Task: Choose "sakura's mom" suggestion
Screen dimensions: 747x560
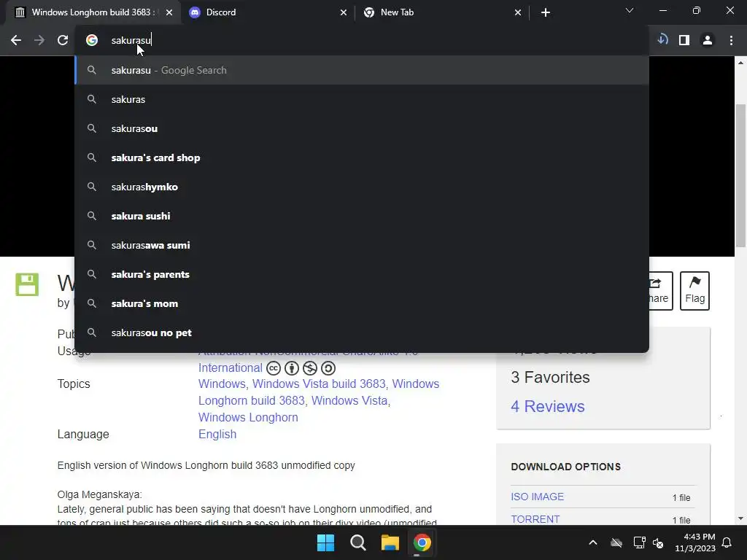Action: coord(362,303)
